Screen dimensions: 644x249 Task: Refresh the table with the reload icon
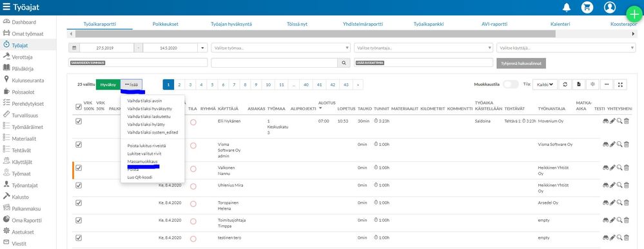565,85
